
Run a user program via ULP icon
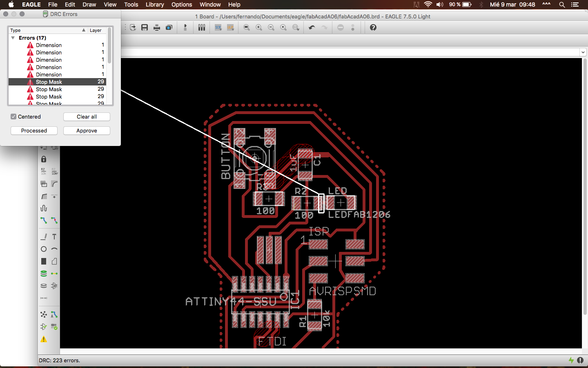(231, 27)
